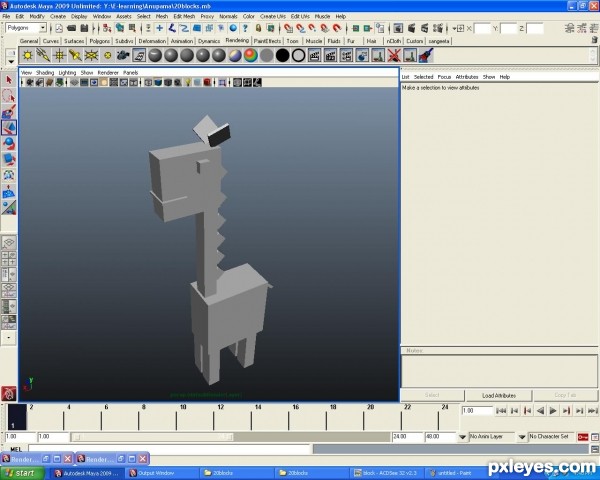
Task: Enable snap to grid magnet icon
Action: pos(289,28)
